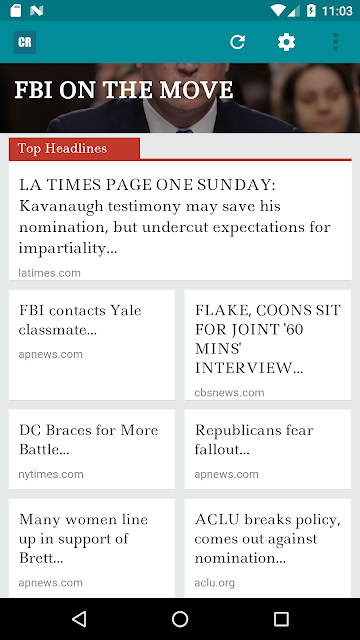Tap the CR app logo icon

click(x=25, y=42)
